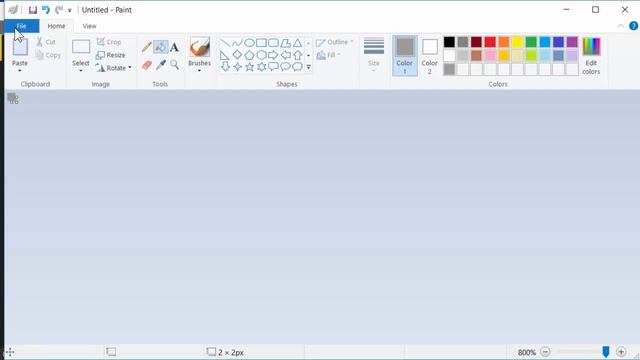Pick the yellow color swatch
The width and height of the screenshot is (640, 360).
(x=518, y=42)
